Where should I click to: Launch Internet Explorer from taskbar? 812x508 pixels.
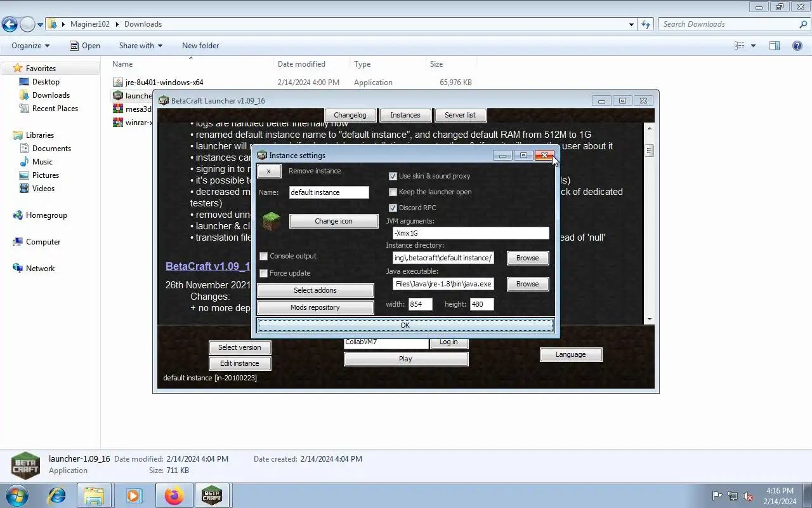(x=56, y=495)
